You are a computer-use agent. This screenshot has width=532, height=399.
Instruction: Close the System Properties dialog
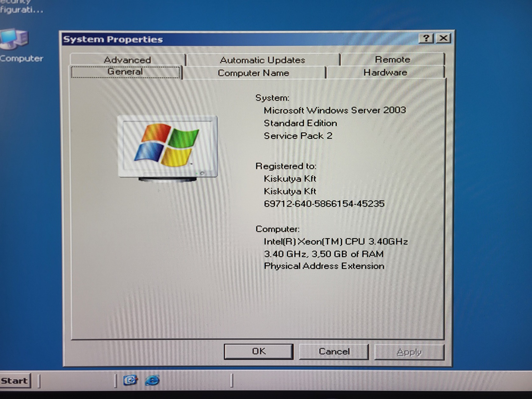(x=443, y=38)
